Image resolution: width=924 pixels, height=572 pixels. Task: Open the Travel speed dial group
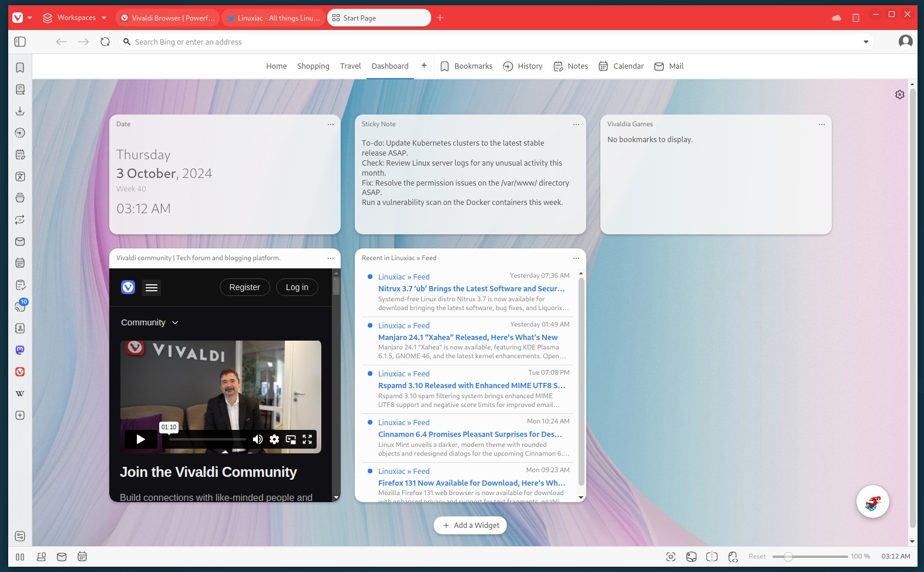pyautogui.click(x=350, y=66)
